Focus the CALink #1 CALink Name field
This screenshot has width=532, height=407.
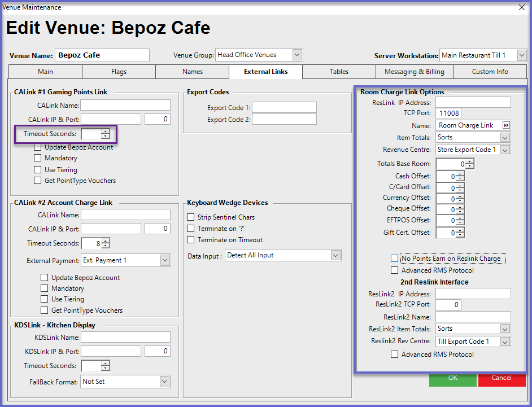point(125,105)
